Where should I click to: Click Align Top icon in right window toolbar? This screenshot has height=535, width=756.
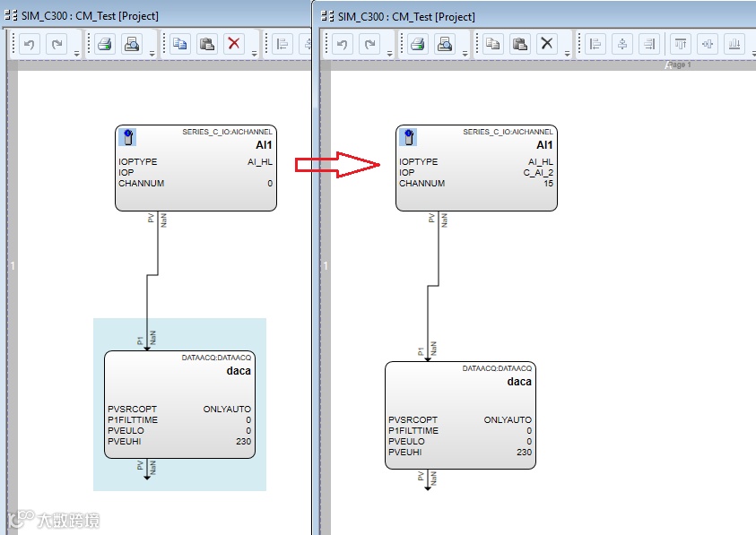pyautogui.click(x=681, y=44)
